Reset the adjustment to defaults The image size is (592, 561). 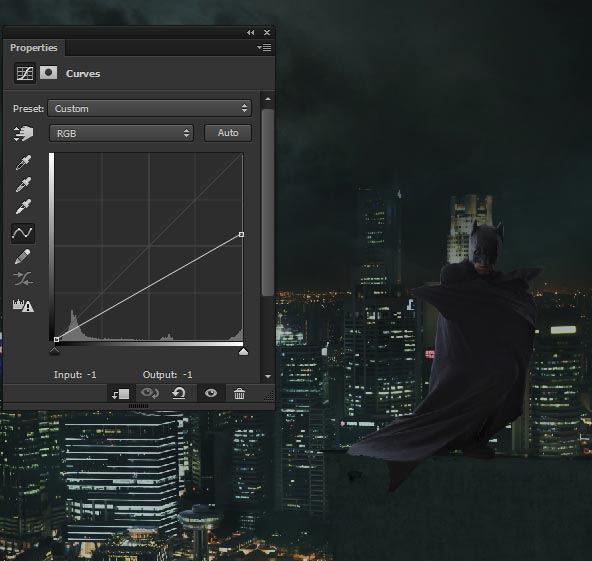pos(179,393)
